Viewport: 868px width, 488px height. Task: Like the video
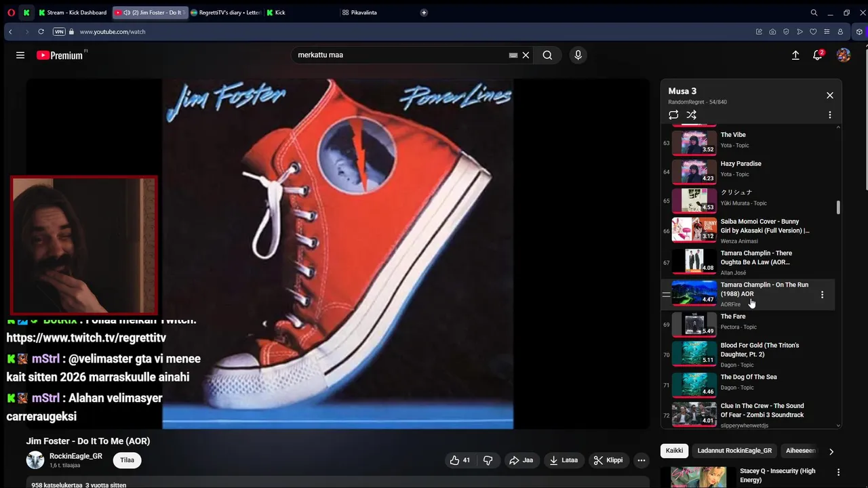pyautogui.click(x=460, y=460)
